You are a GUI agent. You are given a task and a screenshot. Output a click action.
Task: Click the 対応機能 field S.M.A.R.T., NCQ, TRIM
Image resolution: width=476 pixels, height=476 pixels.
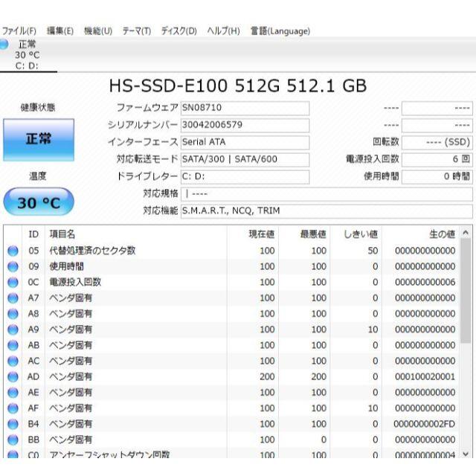point(327,211)
